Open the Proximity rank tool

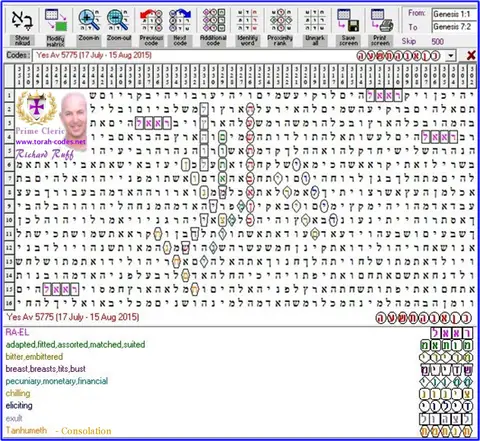[x=281, y=20]
